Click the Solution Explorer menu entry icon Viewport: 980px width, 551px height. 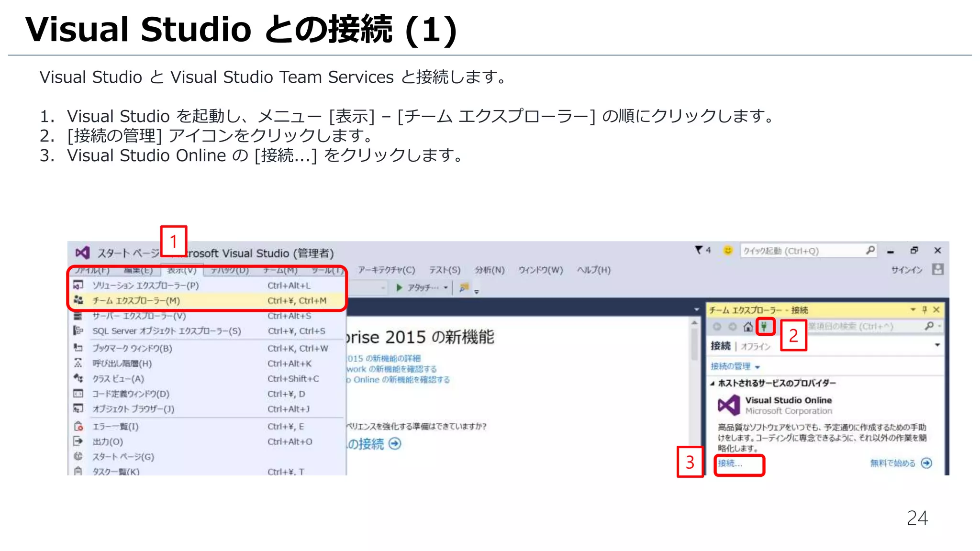[x=78, y=286]
